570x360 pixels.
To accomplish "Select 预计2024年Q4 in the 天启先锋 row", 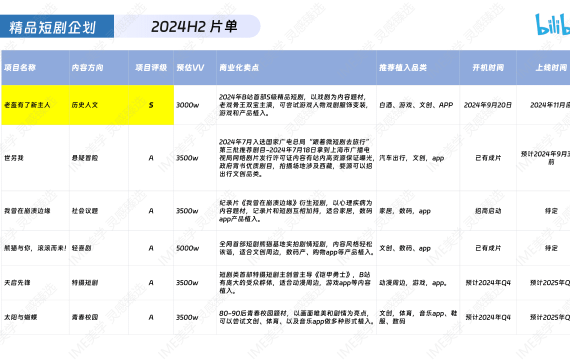I will [x=488, y=283].
